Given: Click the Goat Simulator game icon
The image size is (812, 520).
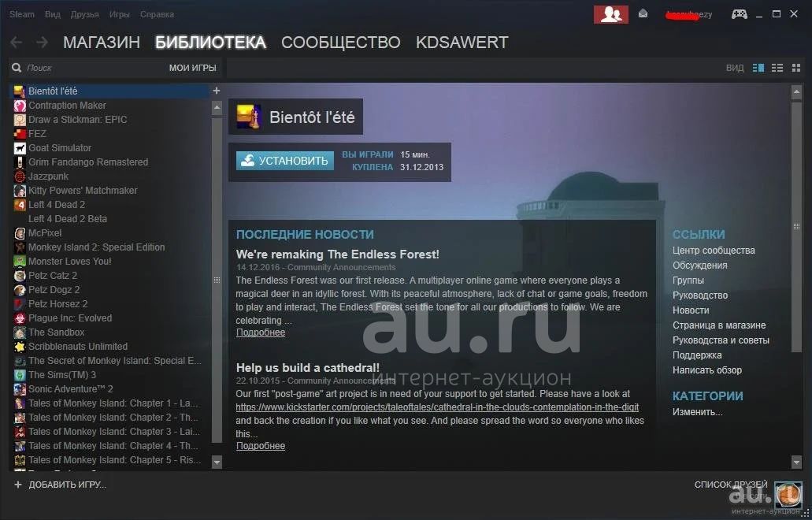Looking at the screenshot, I should point(20,148).
